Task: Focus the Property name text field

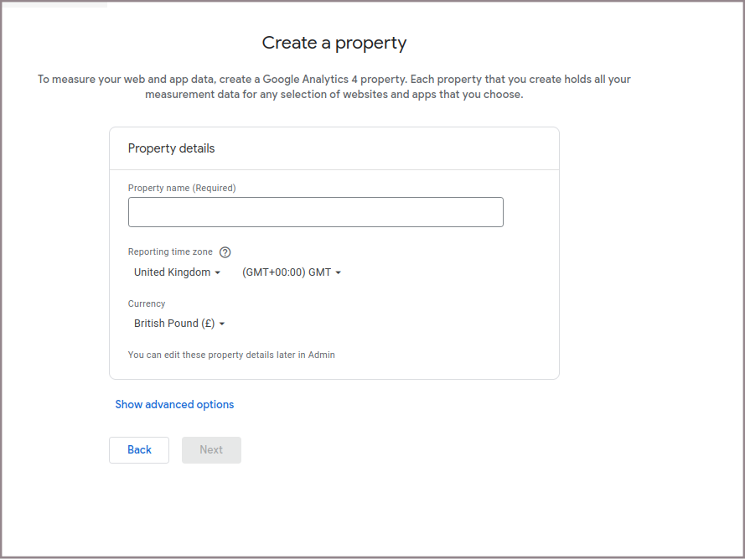Action: pyautogui.click(x=315, y=212)
